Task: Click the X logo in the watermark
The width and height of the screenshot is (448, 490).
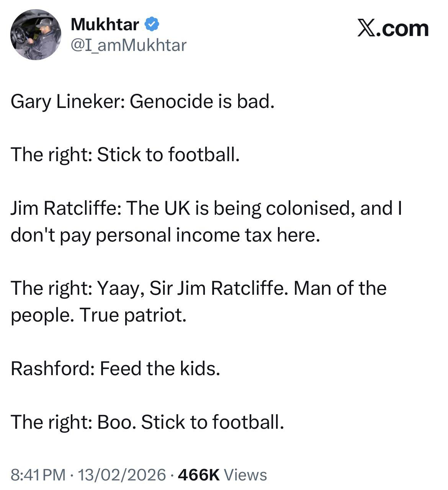Action: (x=366, y=29)
